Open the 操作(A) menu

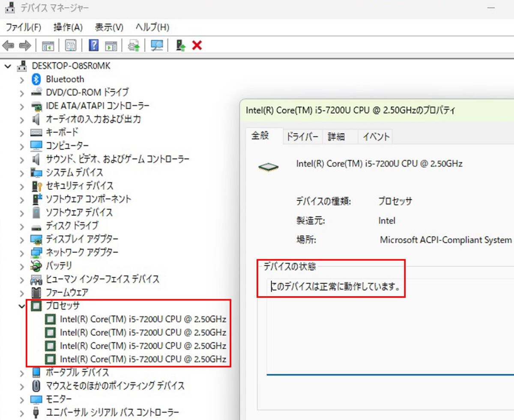click(68, 27)
